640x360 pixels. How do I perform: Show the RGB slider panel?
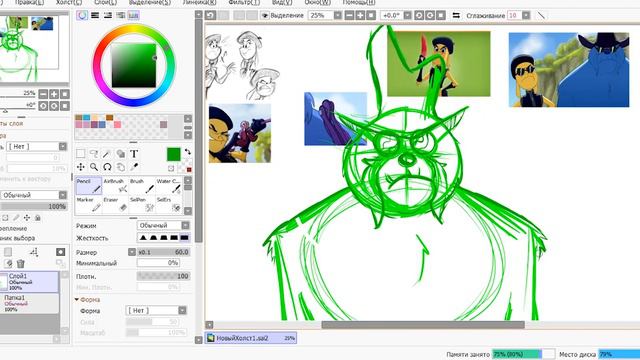(95, 16)
